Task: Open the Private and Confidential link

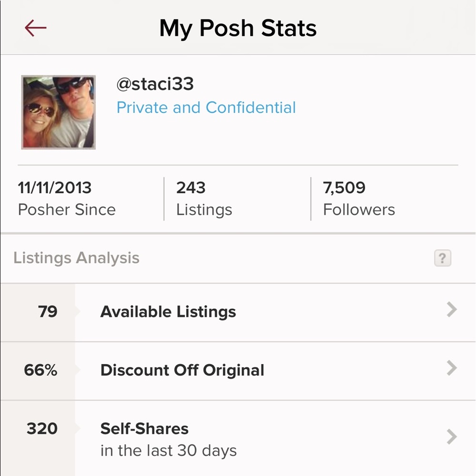Action: [206, 108]
